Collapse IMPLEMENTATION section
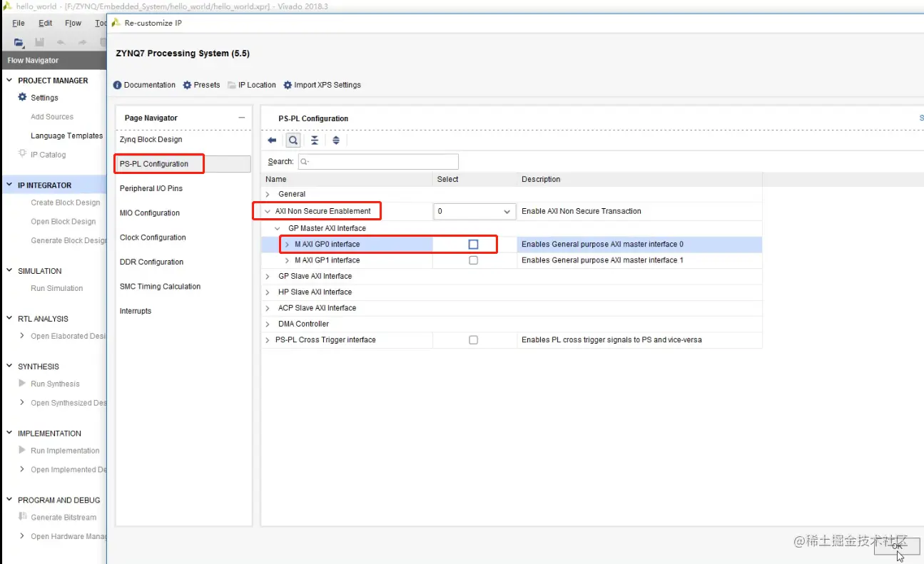924x564 pixels. [9, 434]
